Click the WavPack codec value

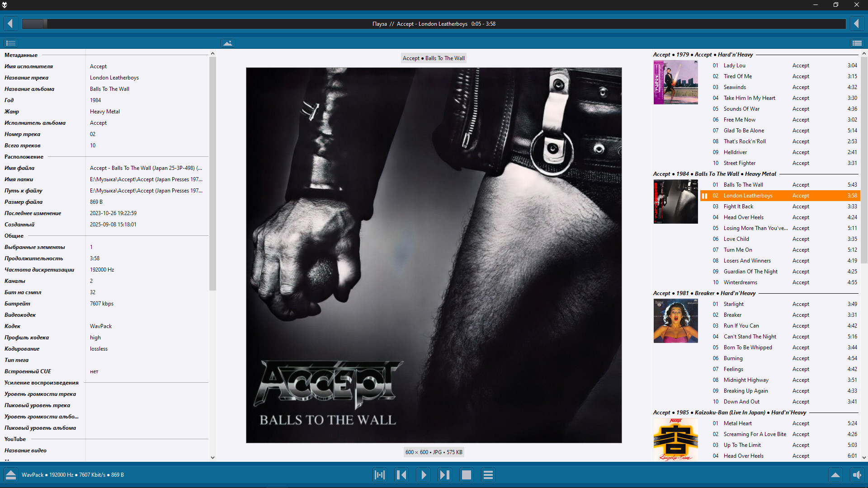pos(101,326)
